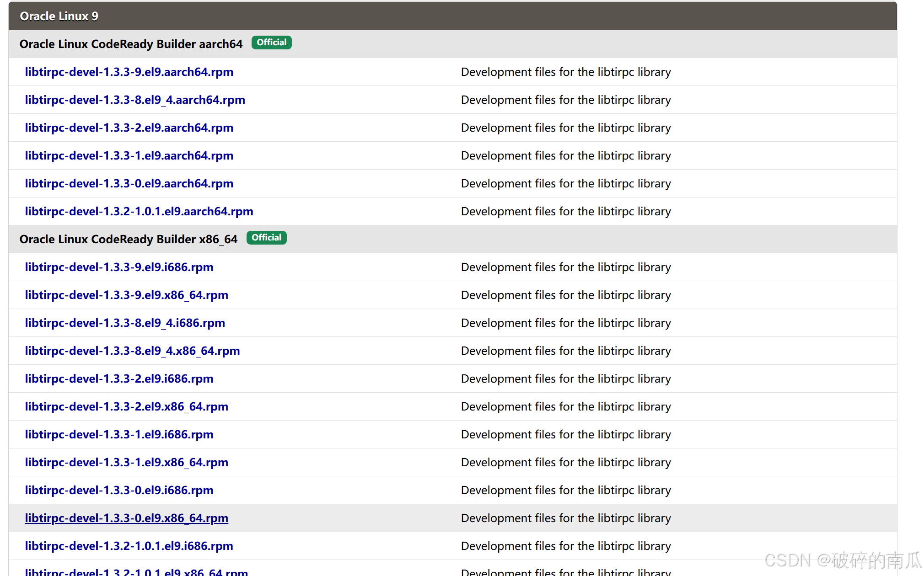This screenshot has height=576, width=924.
Task: Open libtirpc-devel-1.3.3-1.el9.aarch64.rpm link
Action: [x=129, y=155]
